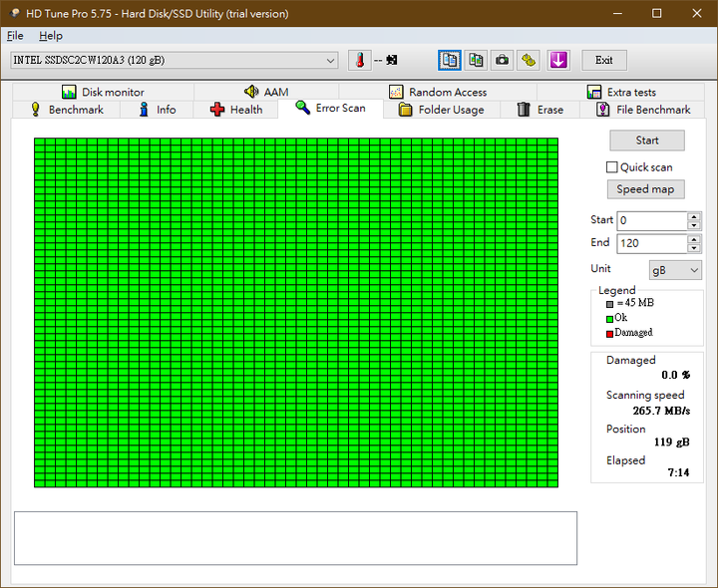The image size is (718, 588).
Task: Click the End position input field
Action: click(652, 243)
